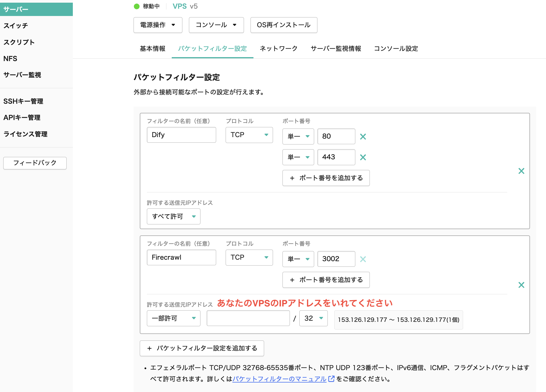Screen dimensions: 546x392
Task: Click the OS再インストール button
Action: (x=284, y=25)
